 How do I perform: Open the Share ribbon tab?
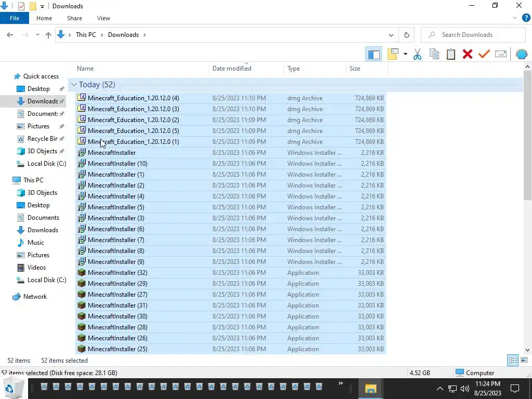point(74,18)
